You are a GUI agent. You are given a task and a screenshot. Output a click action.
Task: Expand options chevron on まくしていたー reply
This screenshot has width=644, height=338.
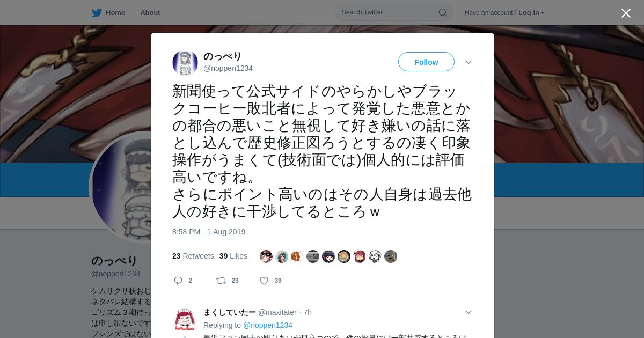pos(469,312)
